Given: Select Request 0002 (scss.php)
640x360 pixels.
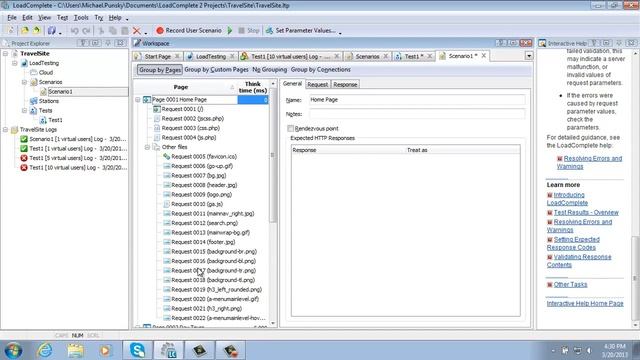Looking at the screenshot, I should pos(193,119).
